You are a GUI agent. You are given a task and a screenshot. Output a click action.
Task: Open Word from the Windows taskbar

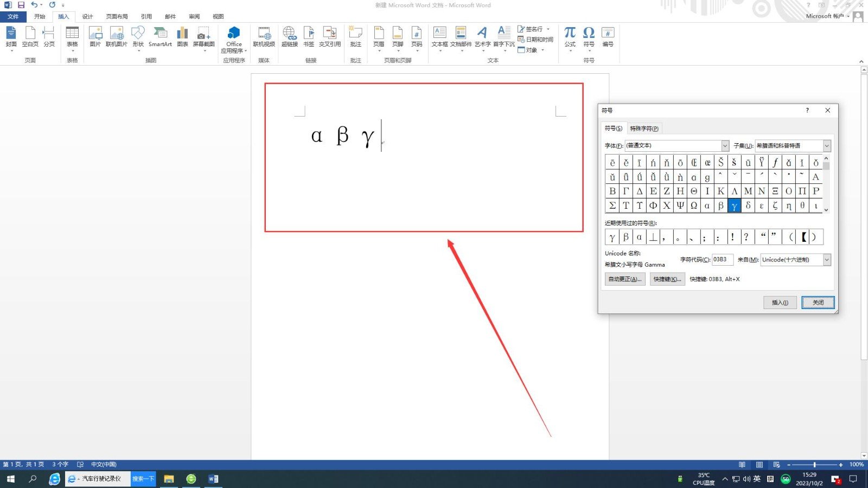pos(213,479)
